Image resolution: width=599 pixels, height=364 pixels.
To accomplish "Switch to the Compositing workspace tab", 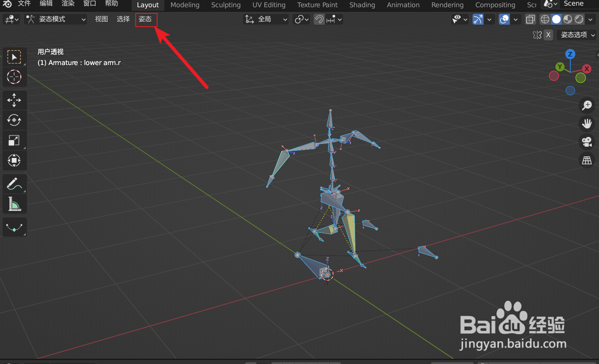I will tap(495, 5).
